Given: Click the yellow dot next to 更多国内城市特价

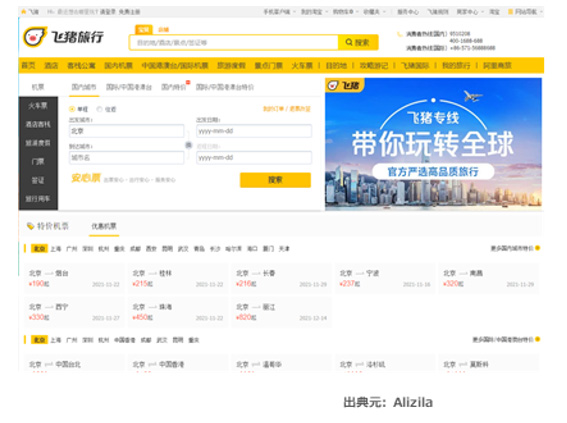Looking at the screenshot, I should (x=538, y=248).
